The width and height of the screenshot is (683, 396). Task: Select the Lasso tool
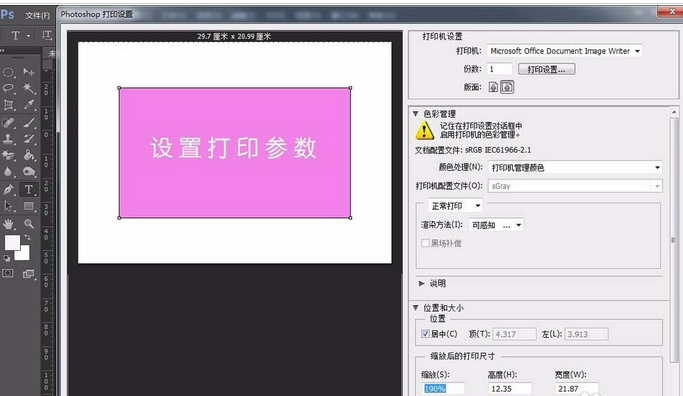tap(8, 88)
